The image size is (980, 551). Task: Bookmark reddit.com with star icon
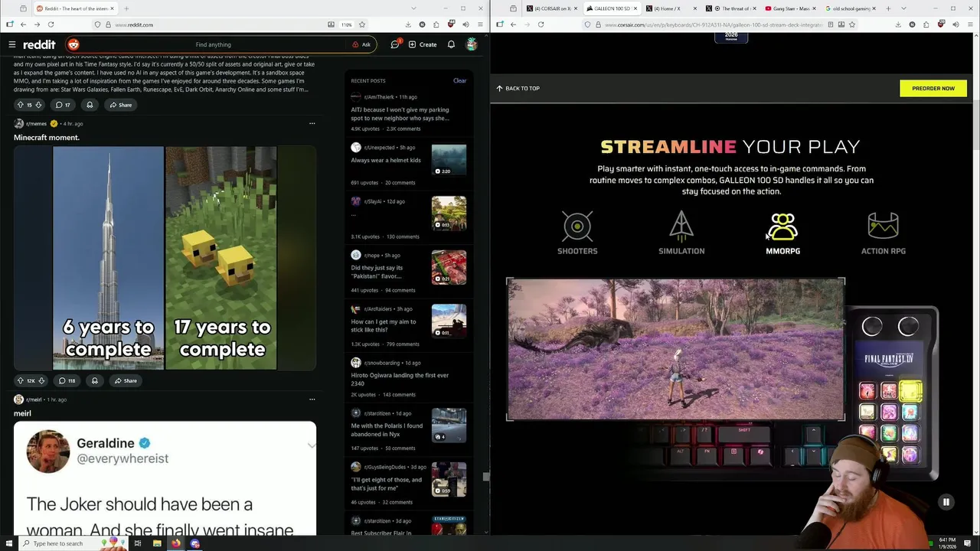362,24
